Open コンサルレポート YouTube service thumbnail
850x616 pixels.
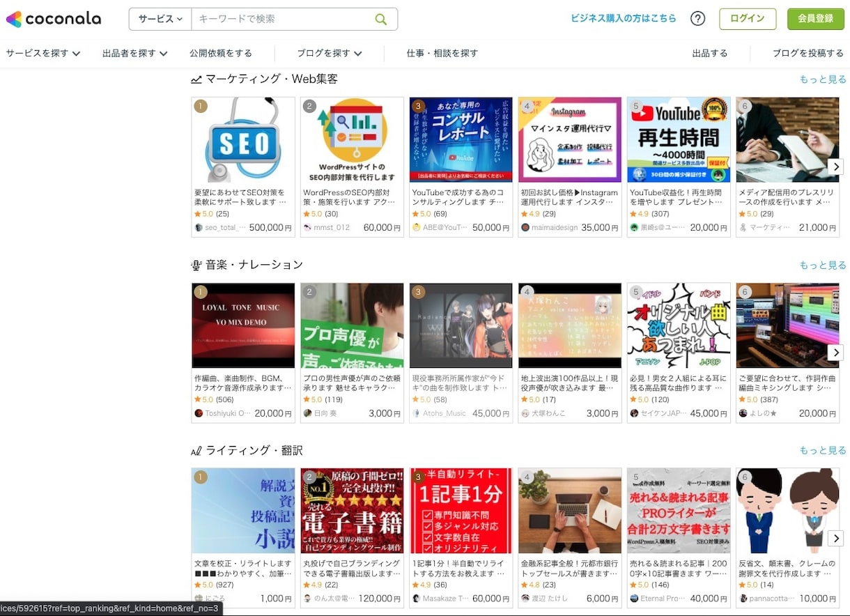[461, 140]
